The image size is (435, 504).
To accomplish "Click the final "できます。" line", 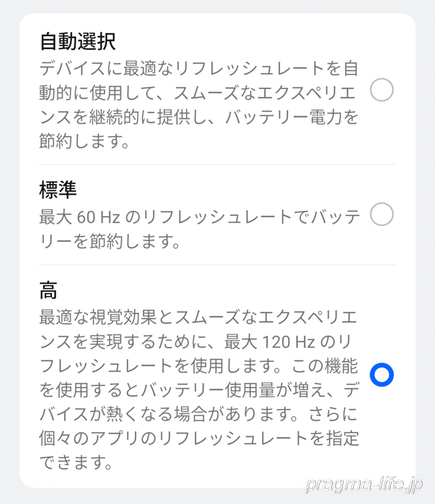I will (x=74, y=461).
